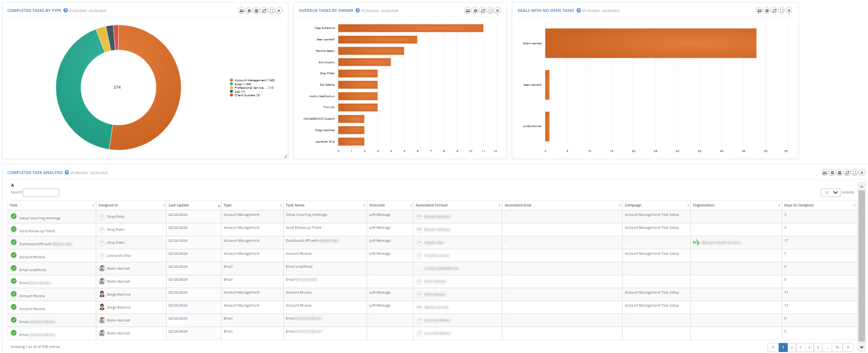Click green check icon for Setup recurring meetings task
This screenshot has height=353, width=868.
(13, 216)
